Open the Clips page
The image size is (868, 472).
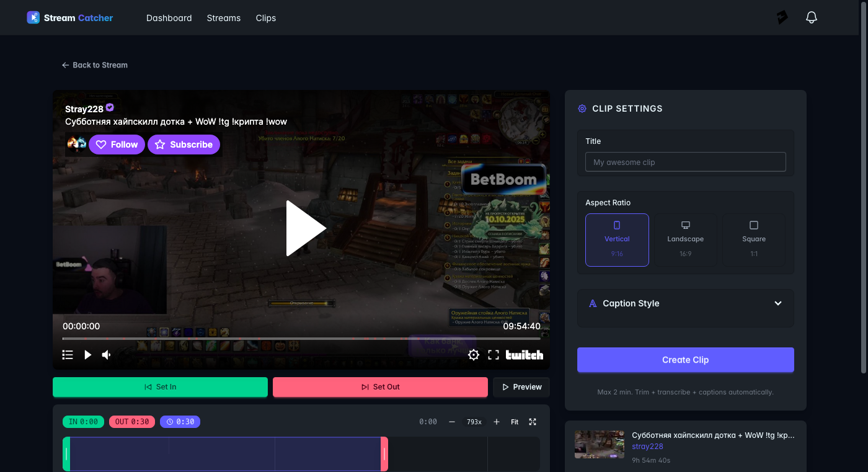point(265,18)
